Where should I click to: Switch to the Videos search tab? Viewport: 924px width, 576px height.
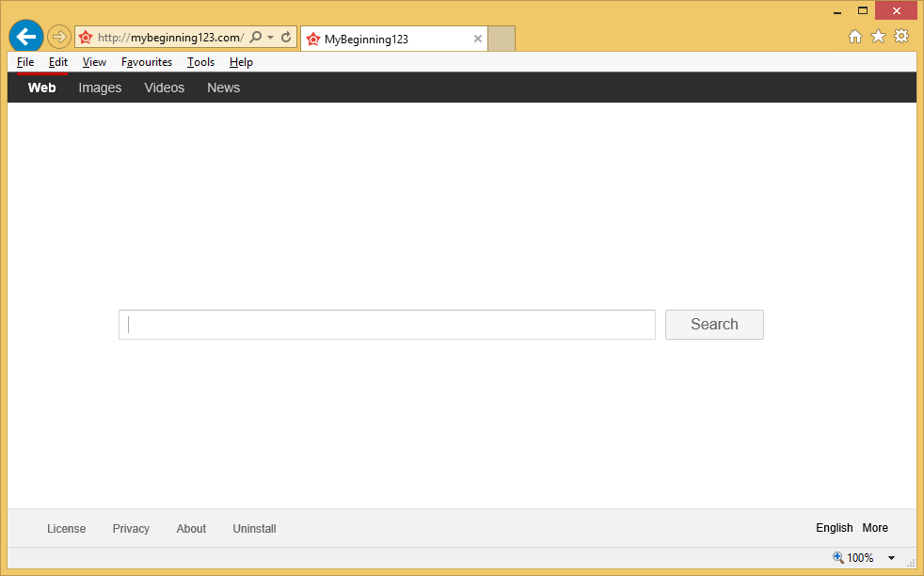164,88
